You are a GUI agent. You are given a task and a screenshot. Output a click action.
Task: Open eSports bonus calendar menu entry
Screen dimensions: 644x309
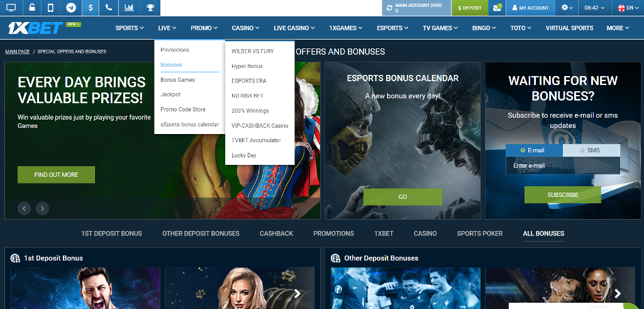point(190,124)
